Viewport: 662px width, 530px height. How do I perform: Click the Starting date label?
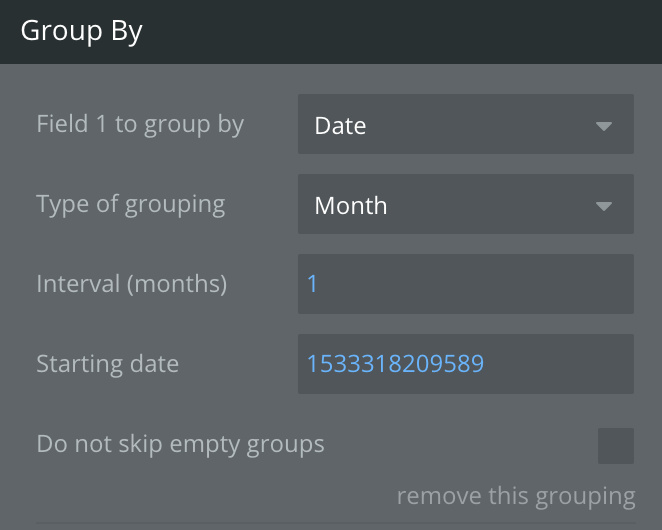point(107,364)
